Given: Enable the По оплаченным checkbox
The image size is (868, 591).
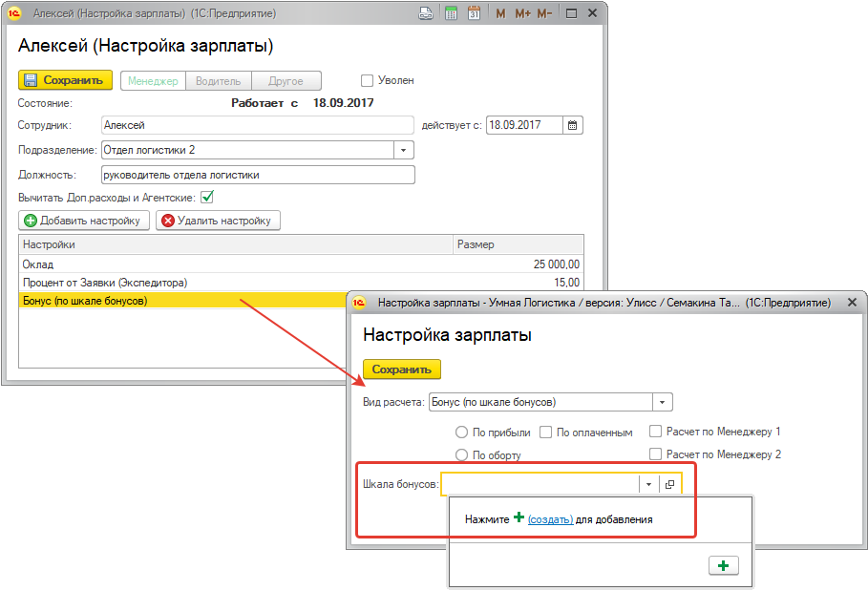Looking at the screenshot, I should click(546, 433).
